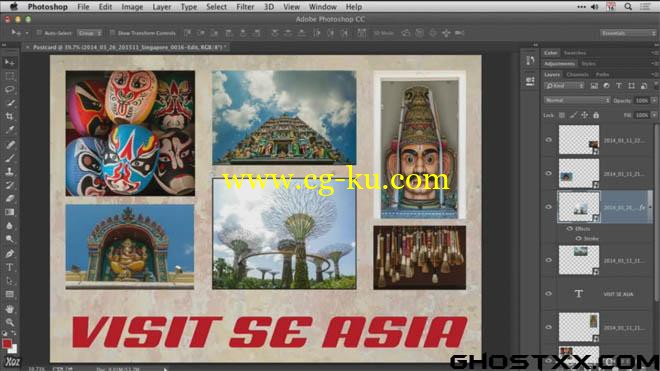Select the Eyedropper tool

pos(9,130)
